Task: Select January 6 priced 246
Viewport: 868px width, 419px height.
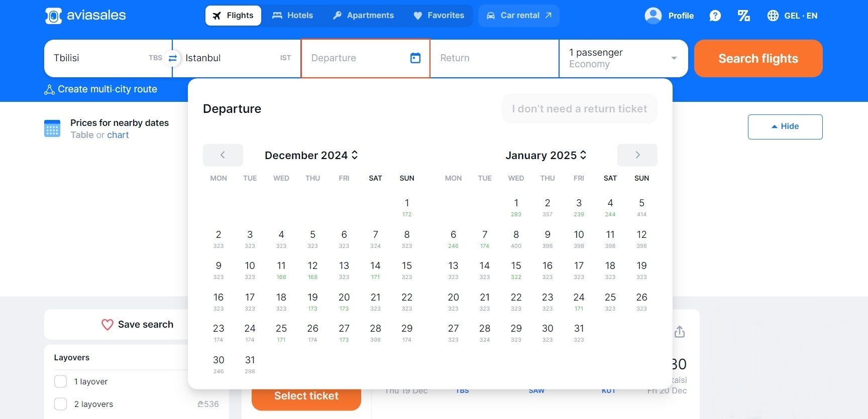Action: pos(453,239)
